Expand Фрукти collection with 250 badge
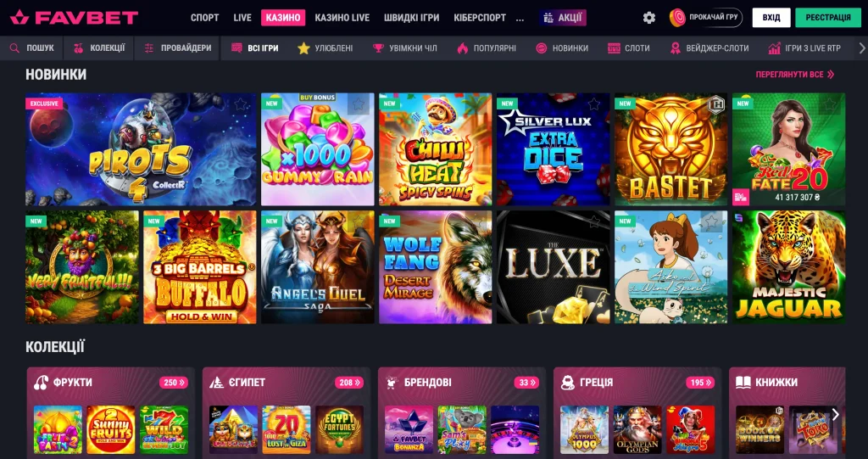The height and width of the screenshot is (459, 868). (x=174, y=383)
